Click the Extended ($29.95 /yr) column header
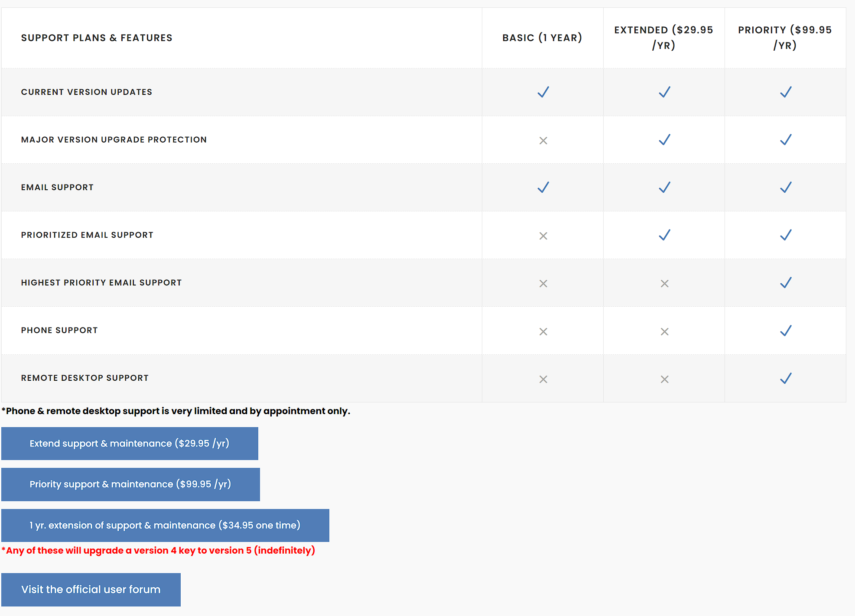Screen dimensions: 855x616 tap(663, 38)
